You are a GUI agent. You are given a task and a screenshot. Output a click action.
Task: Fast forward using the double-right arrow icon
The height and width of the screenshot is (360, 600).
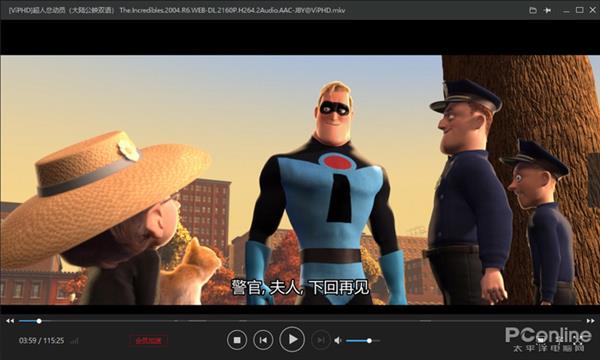click(x=590, y=321)
